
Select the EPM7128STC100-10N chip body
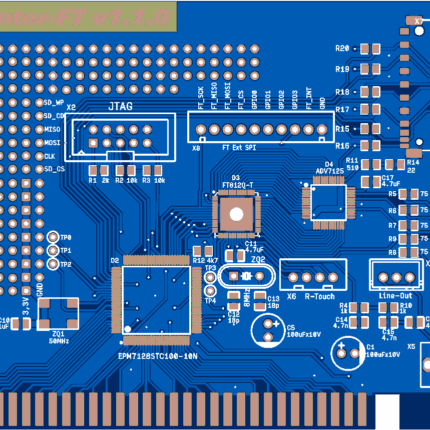(156, 300)
